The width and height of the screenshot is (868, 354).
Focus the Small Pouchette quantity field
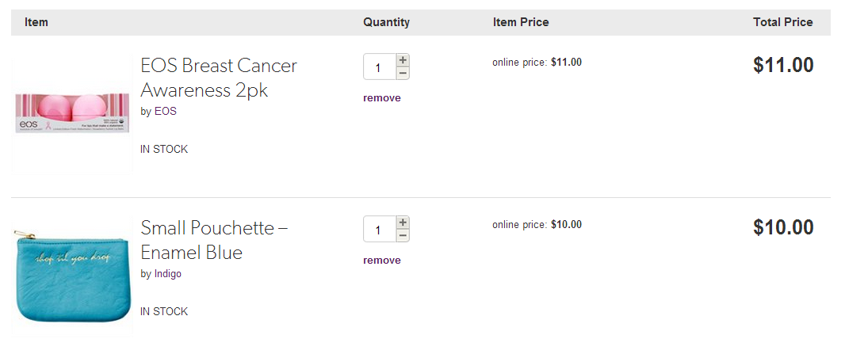pyautogui.click(x=380, y=229)
